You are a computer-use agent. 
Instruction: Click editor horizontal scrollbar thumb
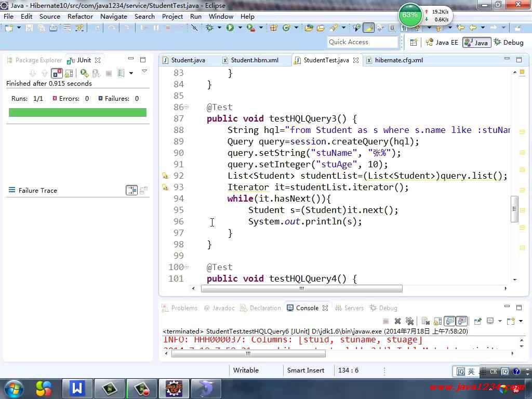tap(302, 289)
